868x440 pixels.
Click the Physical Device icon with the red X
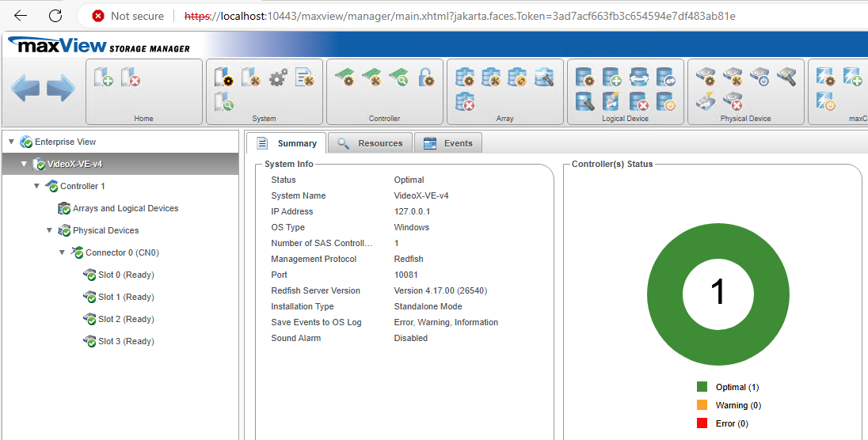[733, 101]
